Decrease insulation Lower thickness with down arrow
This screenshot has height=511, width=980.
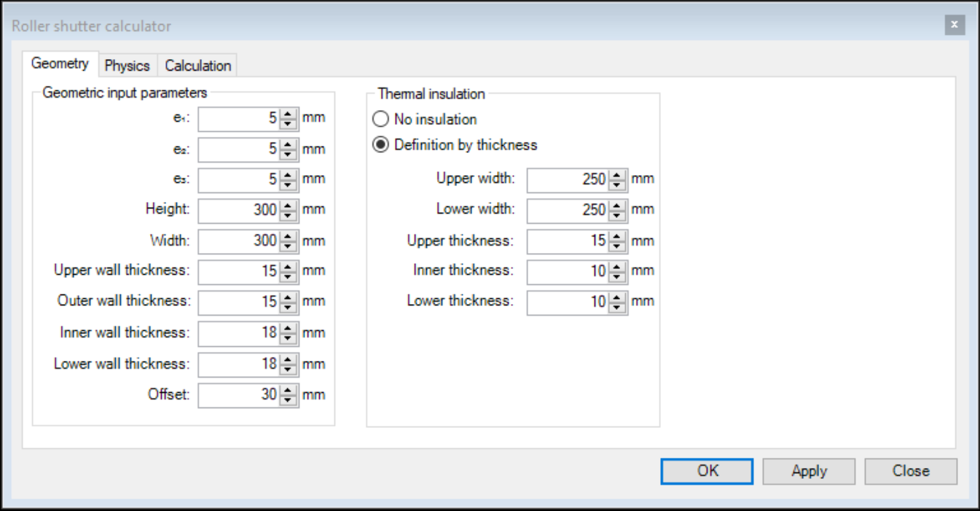617,307
